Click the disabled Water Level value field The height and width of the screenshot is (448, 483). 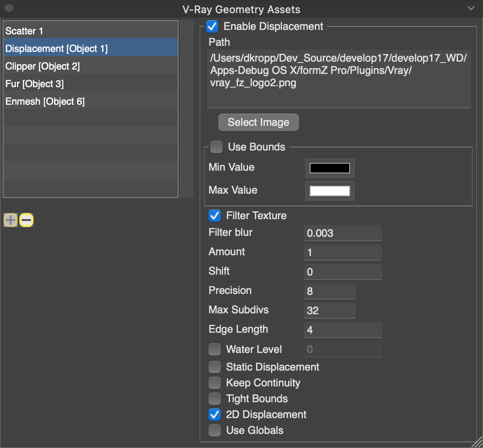point(343,349)
